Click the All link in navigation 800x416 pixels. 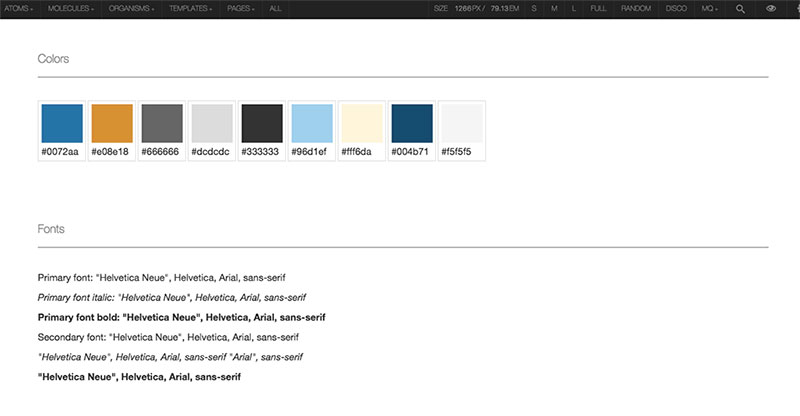pyautogui.click(x=275, y=8)
